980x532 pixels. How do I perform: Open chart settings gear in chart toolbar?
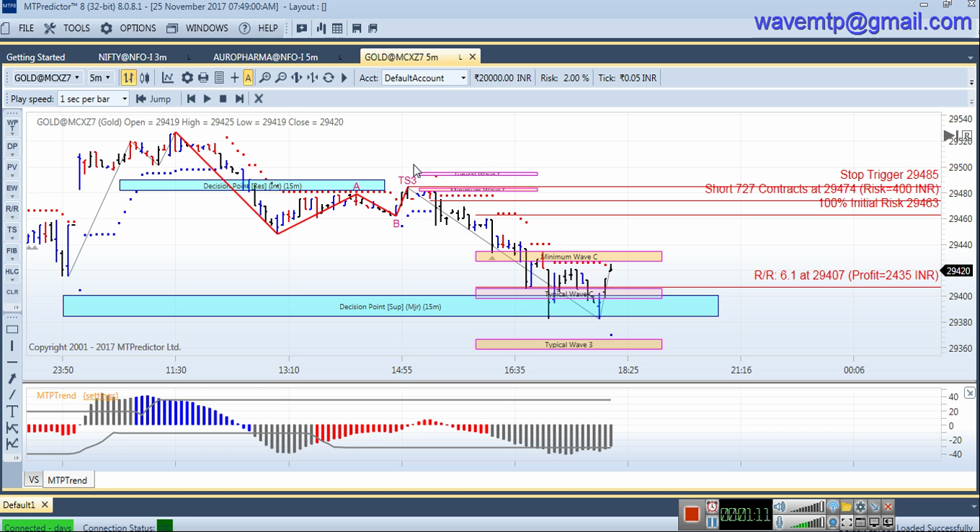(x=187, y=78)
